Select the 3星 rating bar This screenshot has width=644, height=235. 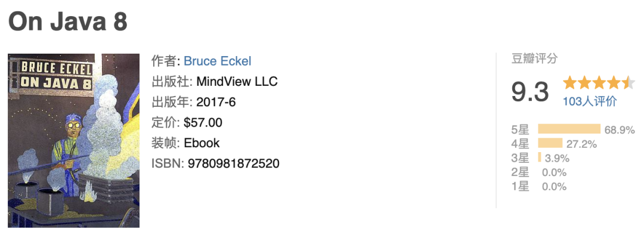click(x=540, y=157)
